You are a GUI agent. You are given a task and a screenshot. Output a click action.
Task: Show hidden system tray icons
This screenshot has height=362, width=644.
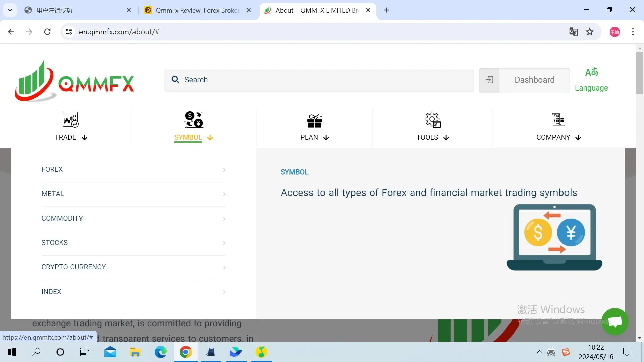tap(539, 352)
